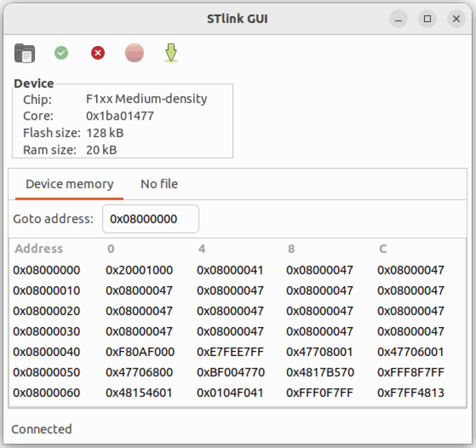Minimize the STlink GUI window
The width and height of the screenshot is (476, 448).
tap(398, 19)
